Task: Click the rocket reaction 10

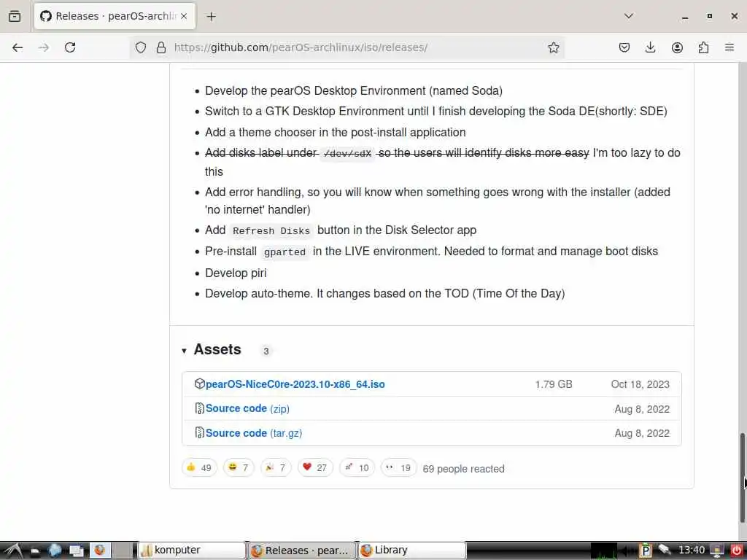Action: tap(357, 467)
